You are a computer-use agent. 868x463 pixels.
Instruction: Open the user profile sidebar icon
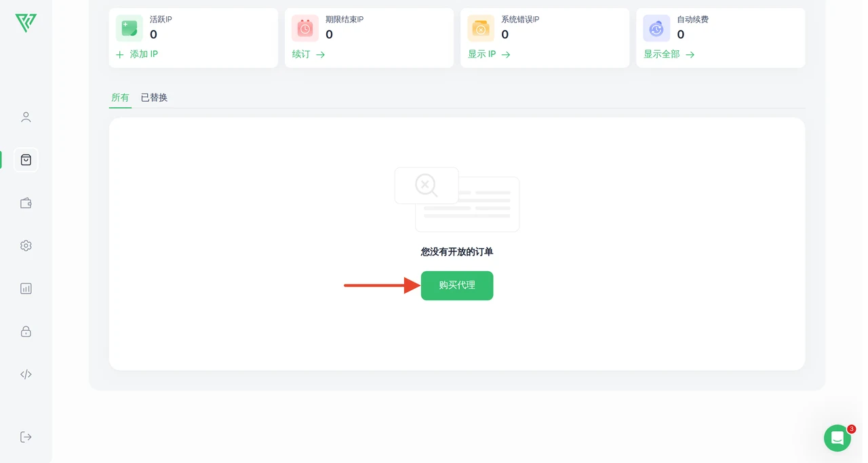coord(26,117)
